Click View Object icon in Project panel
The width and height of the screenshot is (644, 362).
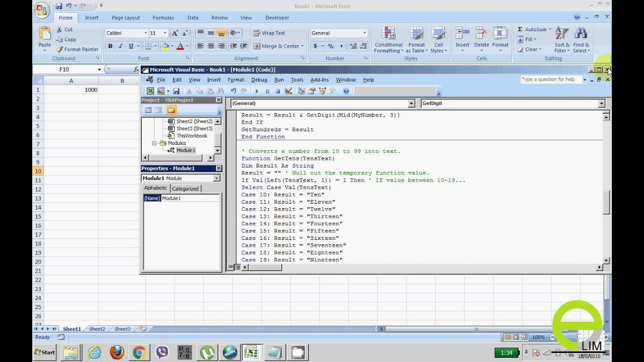[158, 110]
